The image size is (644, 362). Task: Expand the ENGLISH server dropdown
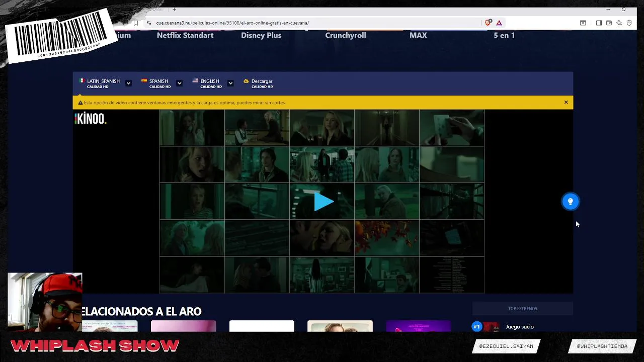pos(230,83)
